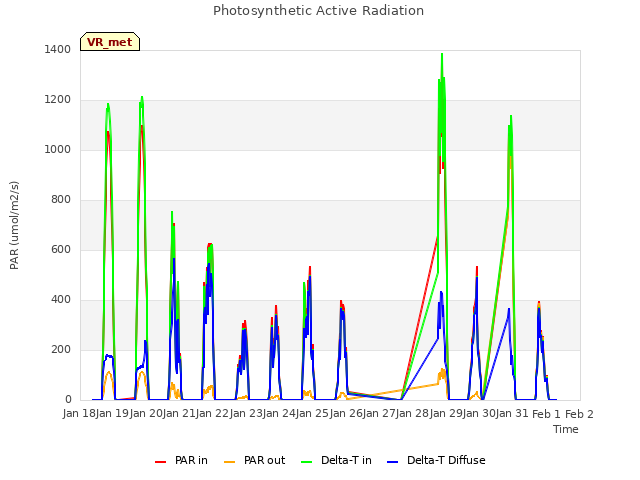Toggle the Delta-T Diffuse legend label

click(x=446, y=460)
